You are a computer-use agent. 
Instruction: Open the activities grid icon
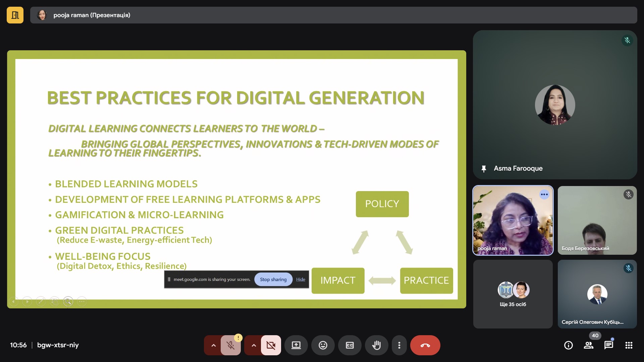click(629, 345)
